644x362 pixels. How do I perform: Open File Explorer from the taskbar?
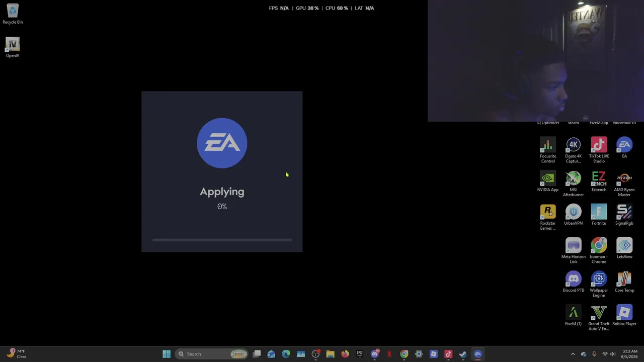pos(330,354)
